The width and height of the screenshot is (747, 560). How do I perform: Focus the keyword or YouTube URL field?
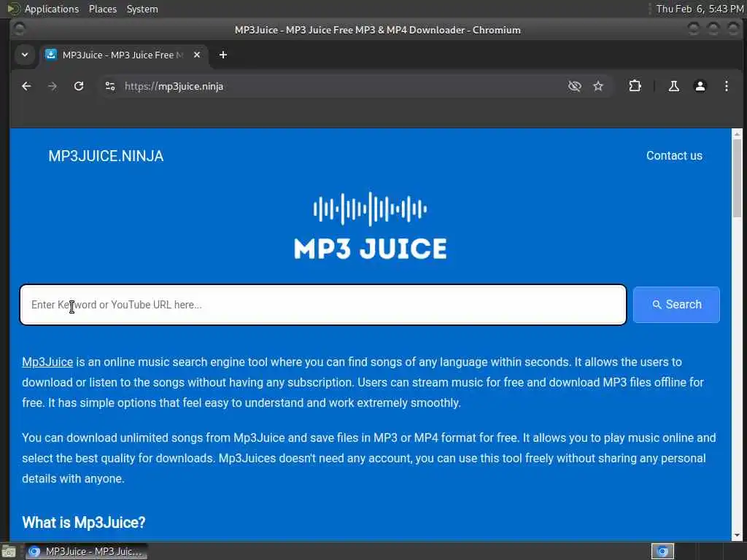(x=323, y=305)
